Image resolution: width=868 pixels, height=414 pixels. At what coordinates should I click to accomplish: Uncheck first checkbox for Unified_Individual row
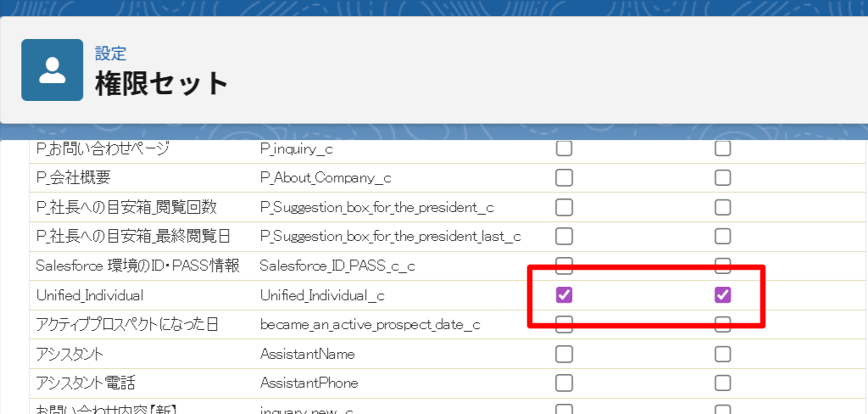564,295
